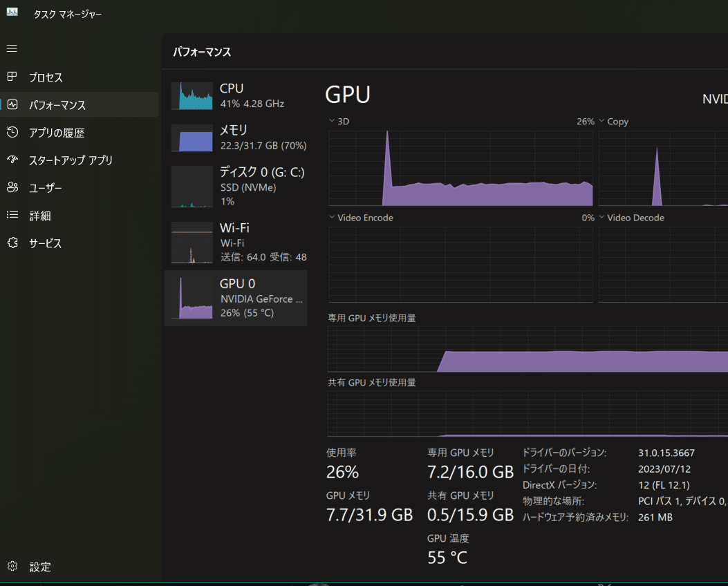Open 詳細 page
Screen dimensions: 728x586
click(x=80, y=216)
